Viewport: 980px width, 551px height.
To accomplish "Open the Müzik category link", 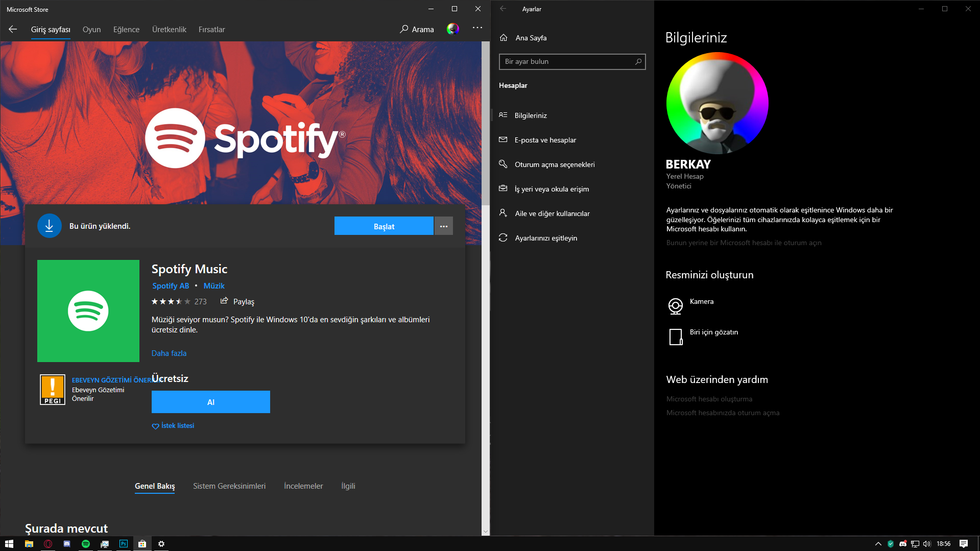I will tap(214, 286).
